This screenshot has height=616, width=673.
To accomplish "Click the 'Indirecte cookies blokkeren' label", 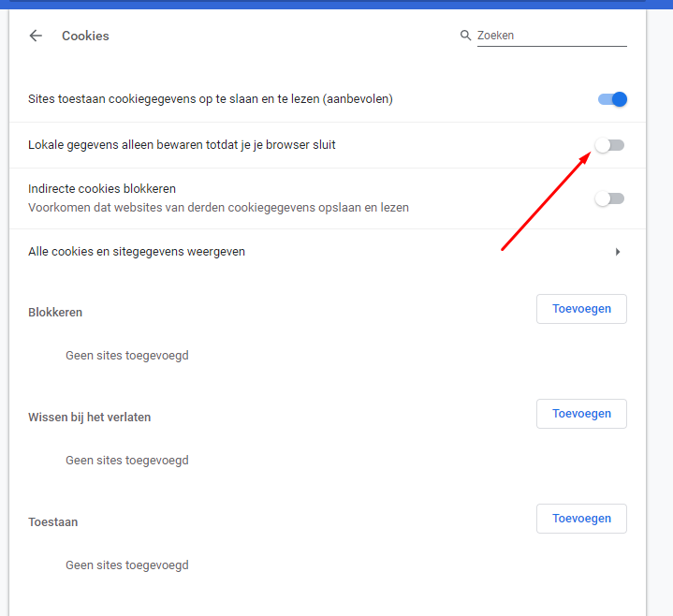I will tap(102, 189).
